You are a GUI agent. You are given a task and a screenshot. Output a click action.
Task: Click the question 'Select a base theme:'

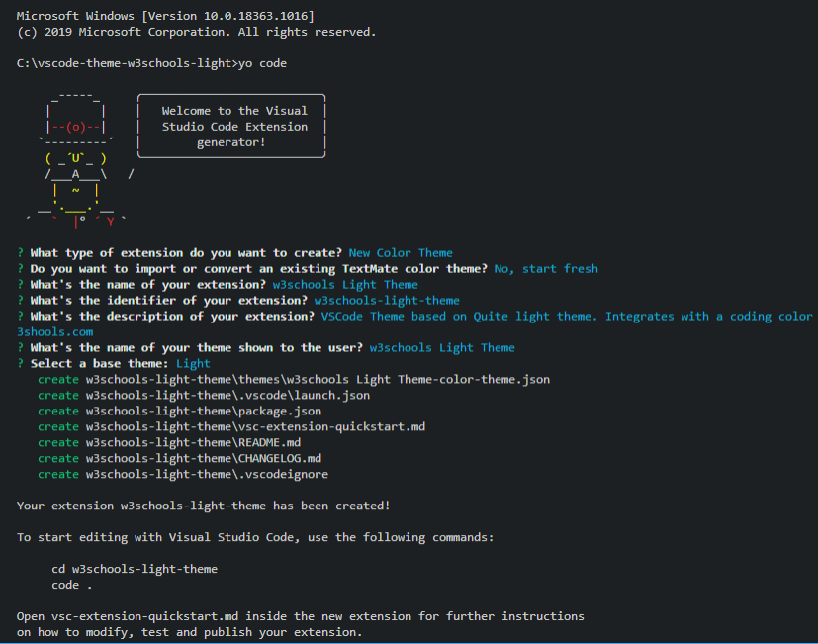pos(99,364)
